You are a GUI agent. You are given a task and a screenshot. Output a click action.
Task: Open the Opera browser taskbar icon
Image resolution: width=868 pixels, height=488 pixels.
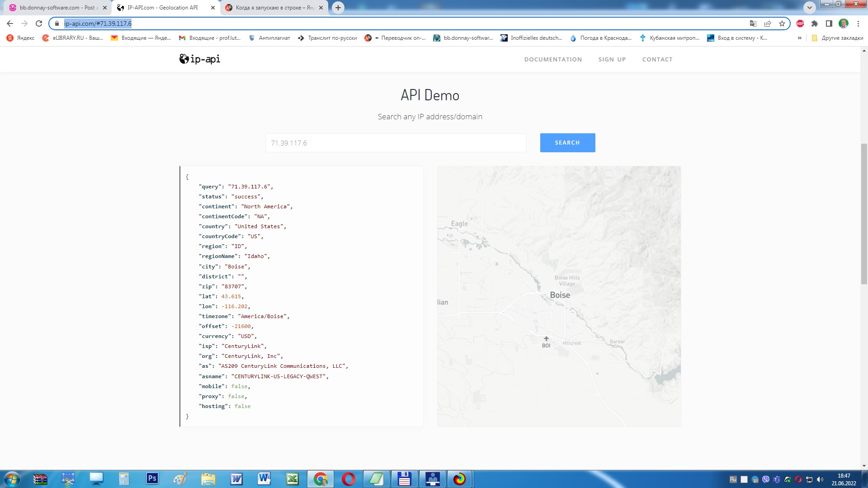(349, 479)
